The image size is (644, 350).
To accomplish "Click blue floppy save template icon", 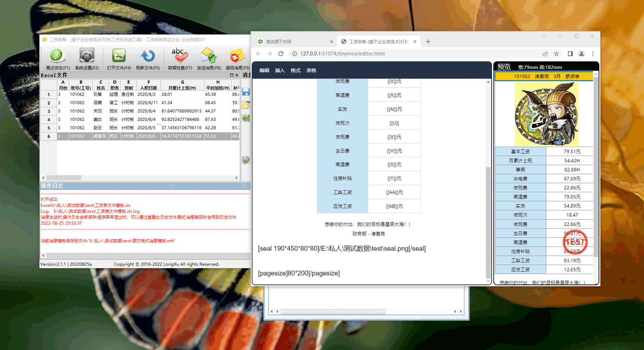I will (x=246, y=92).
